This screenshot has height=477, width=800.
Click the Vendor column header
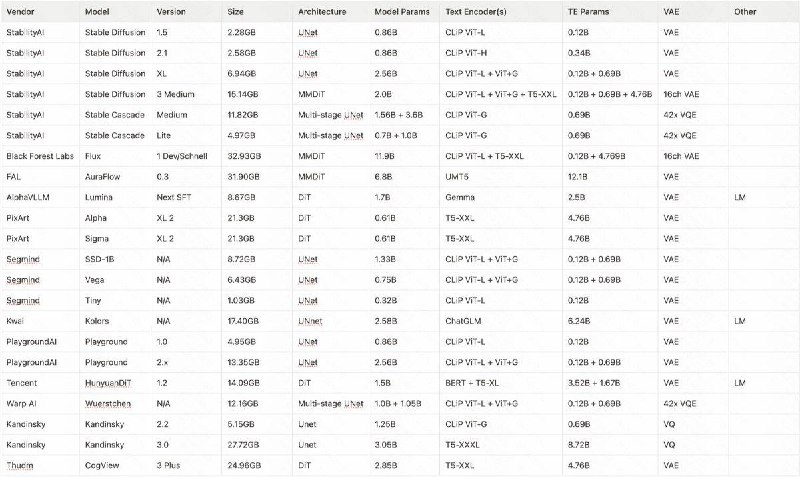20,11
